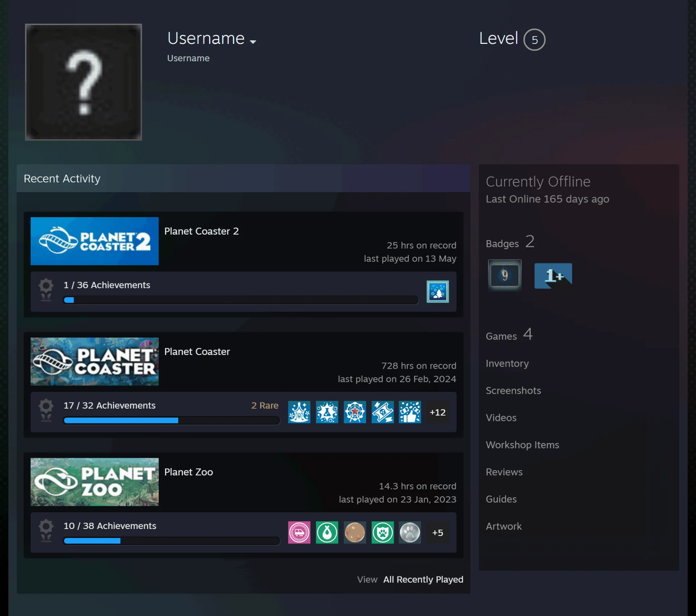Open the Reviews link
Image resolution: width=696 pixels, height=616 pixels.
[x=504, y=472]
